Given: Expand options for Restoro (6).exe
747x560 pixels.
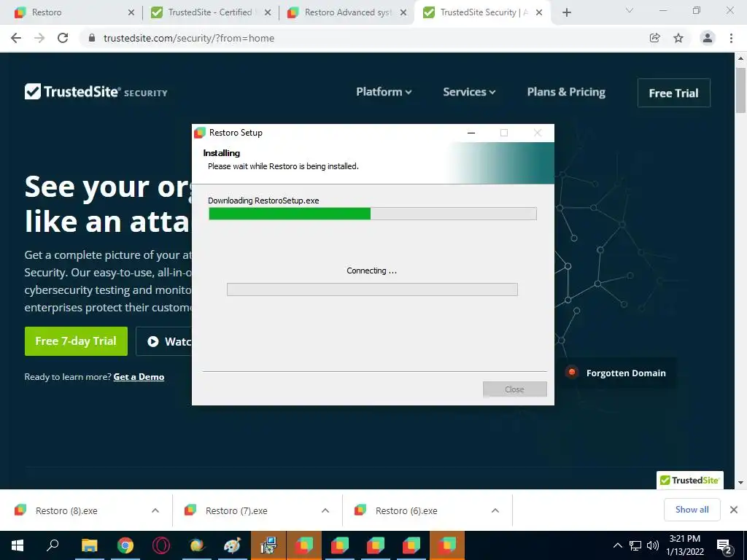Looking at the screenshot, I should pyautogui.click(x=495, y=510).
